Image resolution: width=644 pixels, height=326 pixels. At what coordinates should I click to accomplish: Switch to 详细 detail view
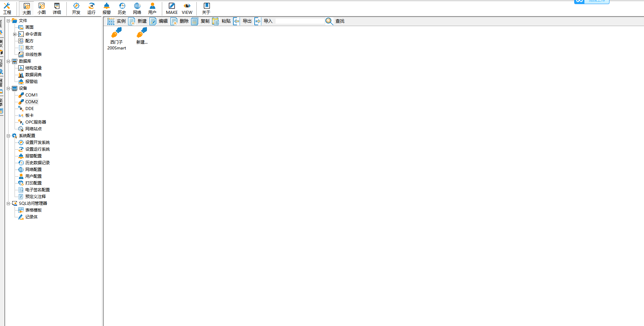click(x=57, y=8)
